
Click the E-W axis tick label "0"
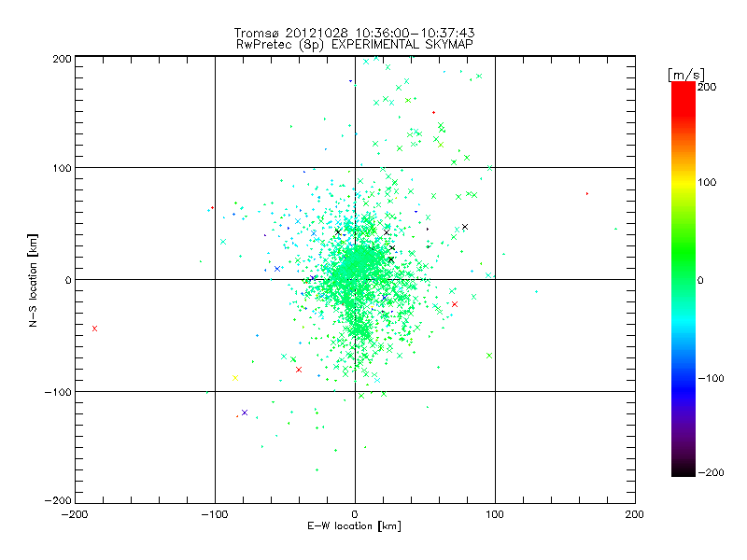(x=355, y=514)
